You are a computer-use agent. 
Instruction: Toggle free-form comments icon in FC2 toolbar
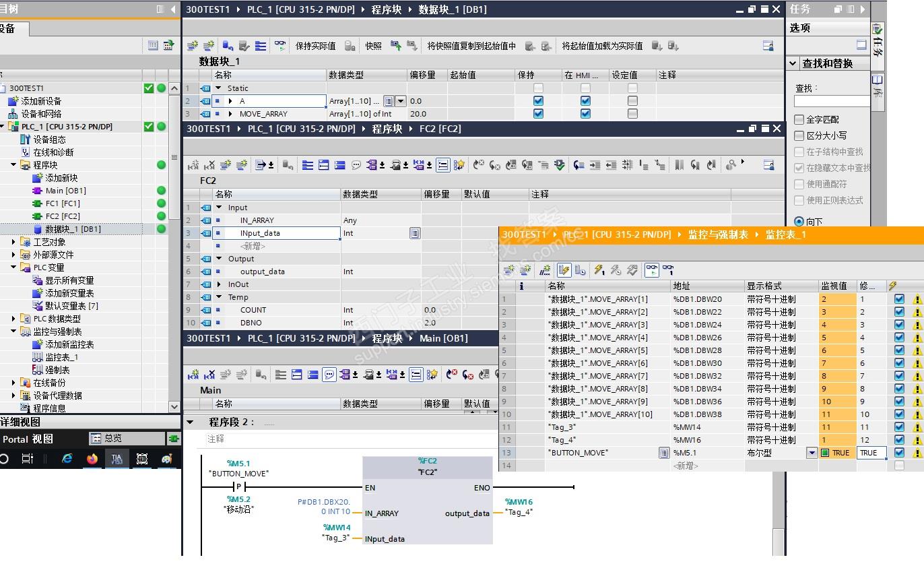(356, 165)
